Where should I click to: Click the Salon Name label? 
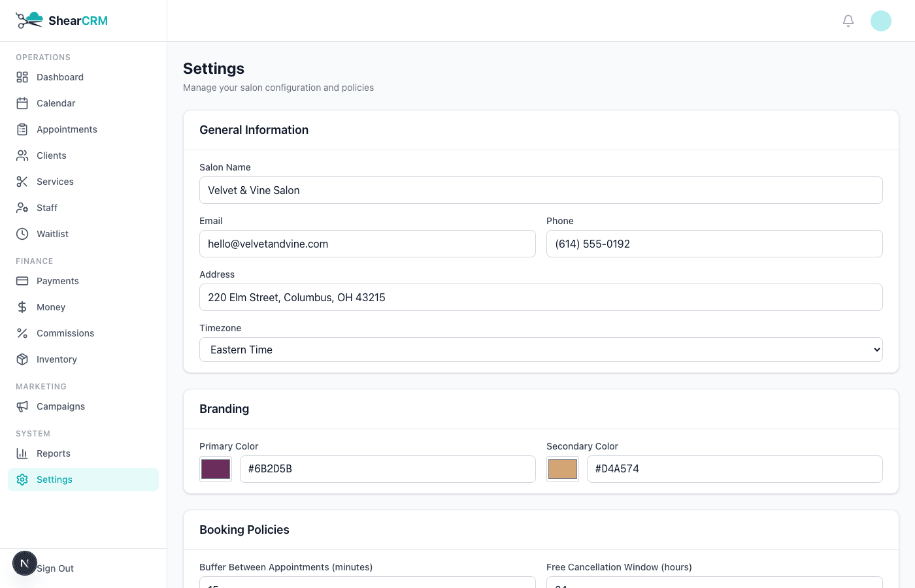pos(225,167)
